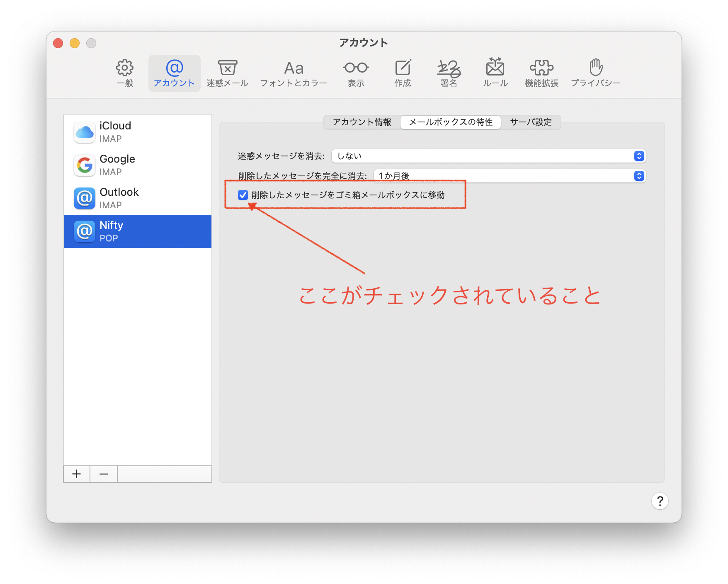Click the plus button to add account
Viewport: 728px width, 584px height.
click(77, 474)
